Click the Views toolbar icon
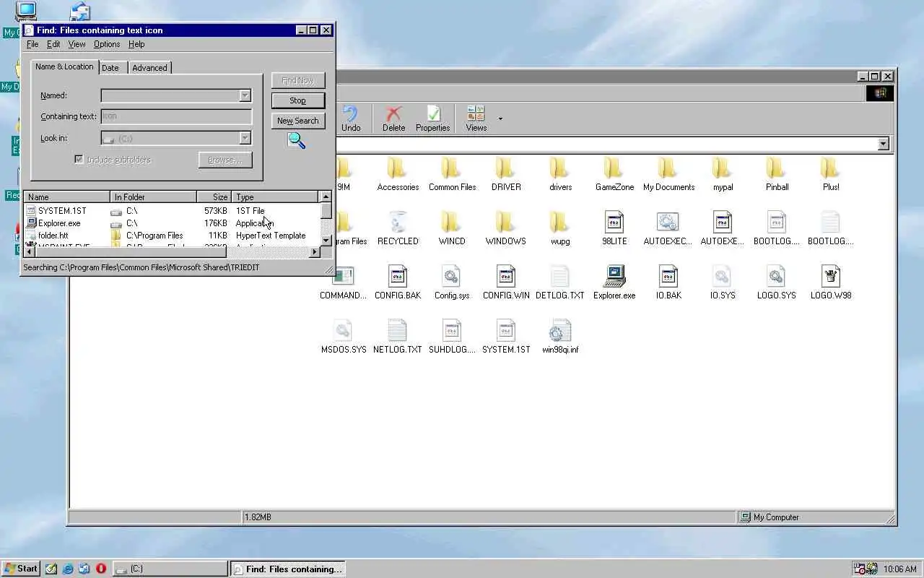The width and height of the screenshot is (924, 578). tap(476, 118)
